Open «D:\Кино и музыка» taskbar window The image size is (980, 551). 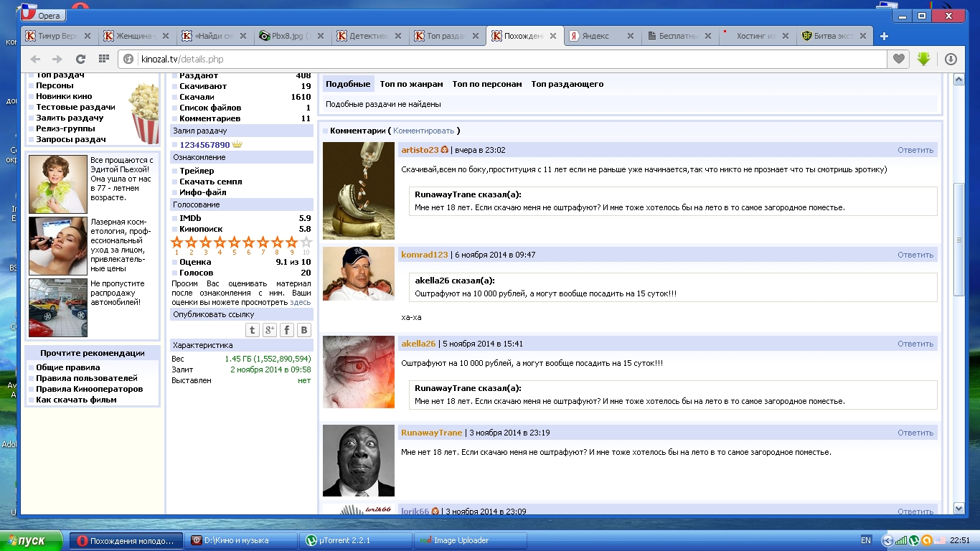point(240,541)
